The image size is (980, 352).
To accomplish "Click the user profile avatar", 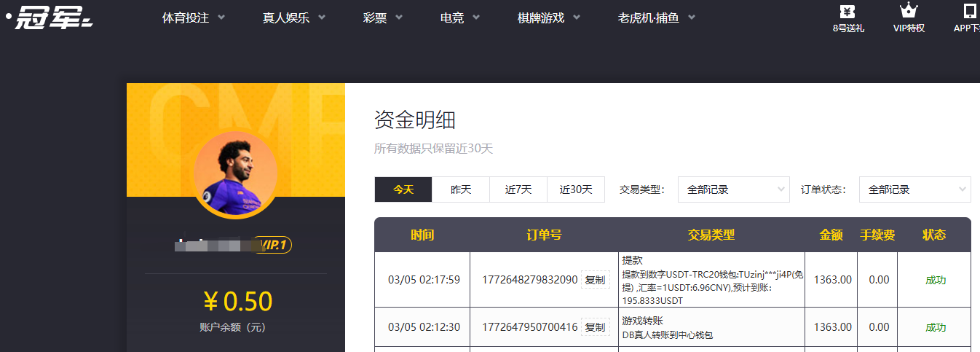I will pos(235,173).
